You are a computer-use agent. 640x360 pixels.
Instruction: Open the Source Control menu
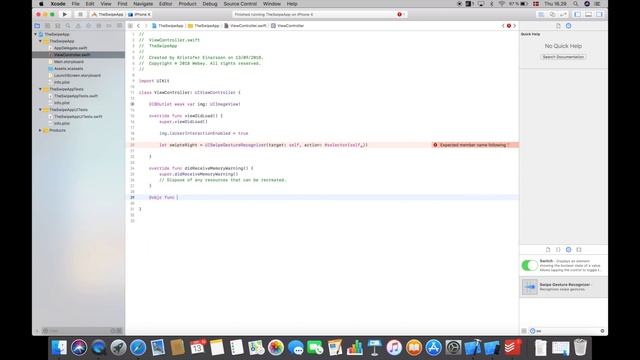pyautogui.click(x=240, y=4)
